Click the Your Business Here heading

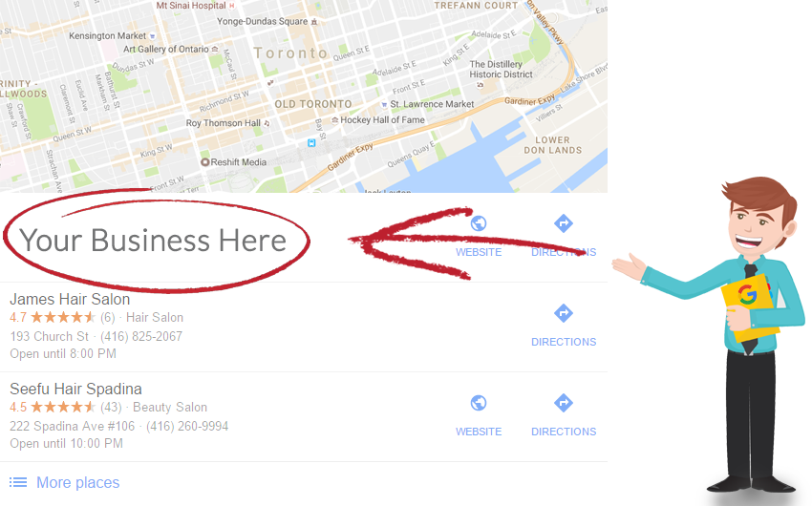point(153,241)
